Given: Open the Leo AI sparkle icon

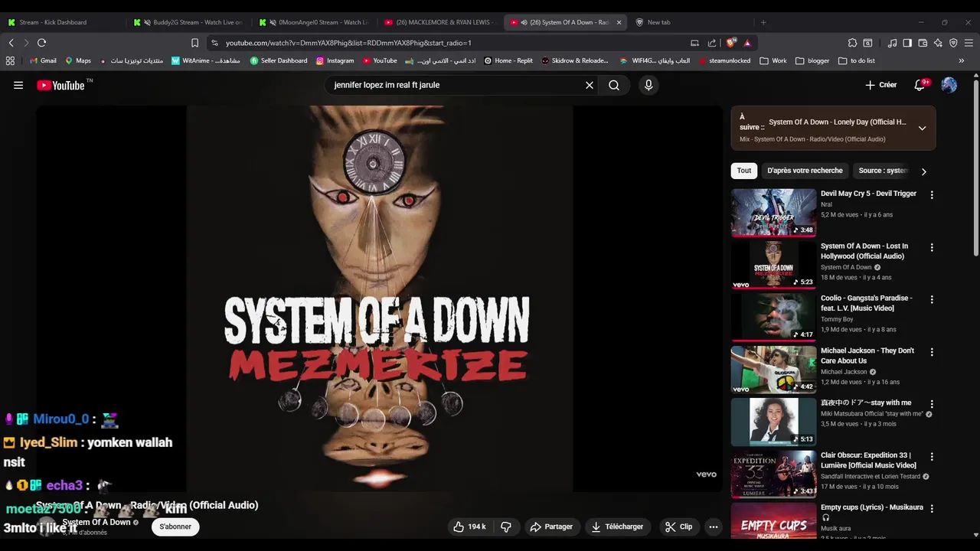Looking at the screenshot, I should [938, 43].
